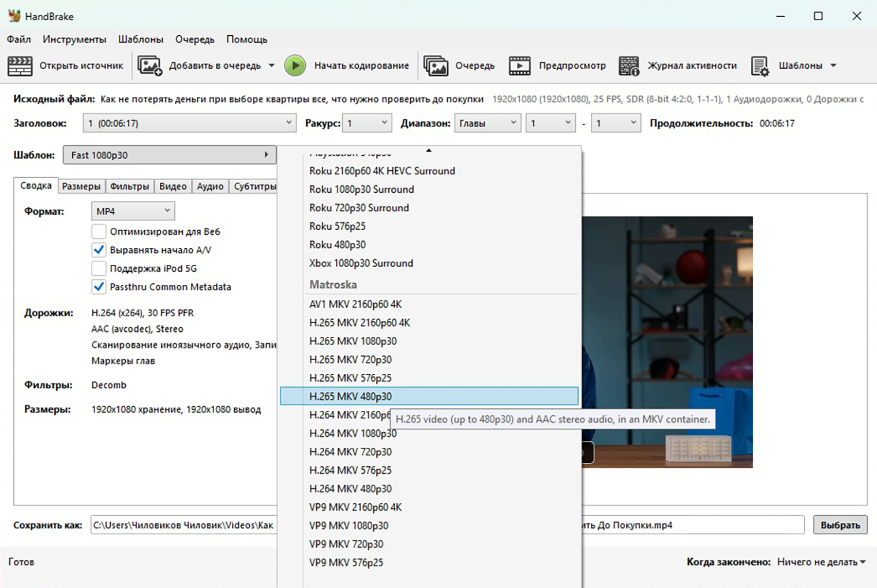Switch to the Видео tab

point(173,186)
